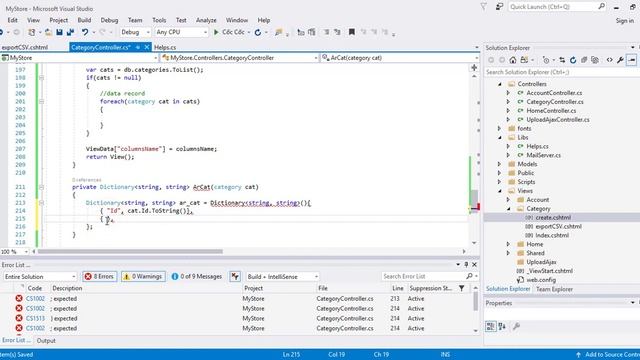Click the Save All icon

[x=70, y=32]
